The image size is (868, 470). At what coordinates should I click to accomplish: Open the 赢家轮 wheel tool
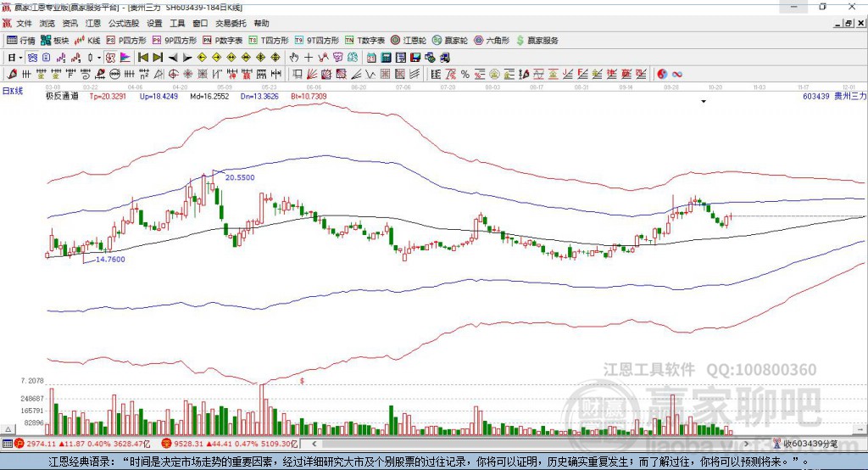(x=450, y=41)
